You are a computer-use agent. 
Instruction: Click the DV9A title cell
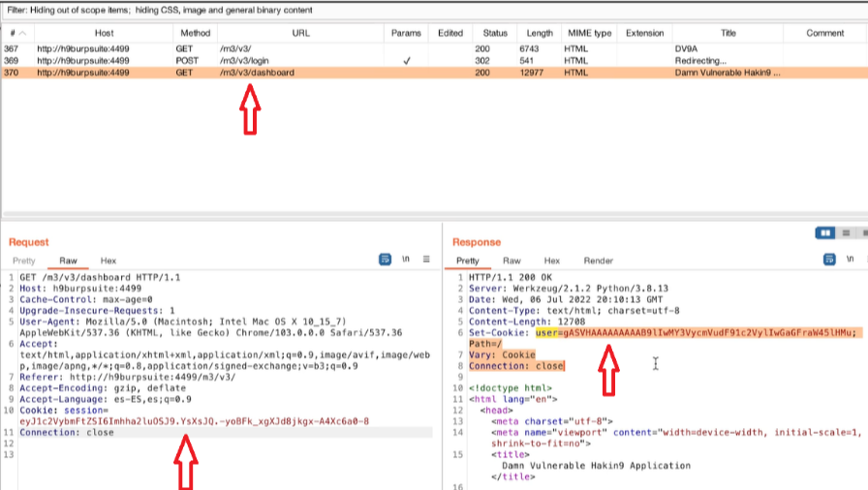pyautogui.click(x=686, y=48)
